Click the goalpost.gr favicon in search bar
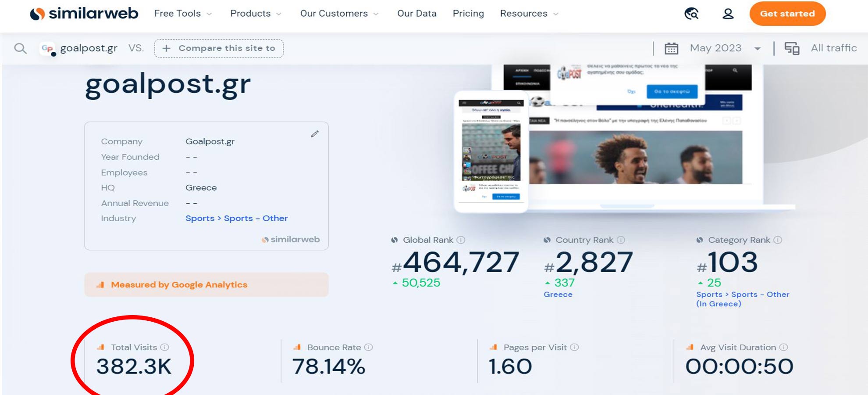This screenshot has width=868, height=395. point(48,48)
